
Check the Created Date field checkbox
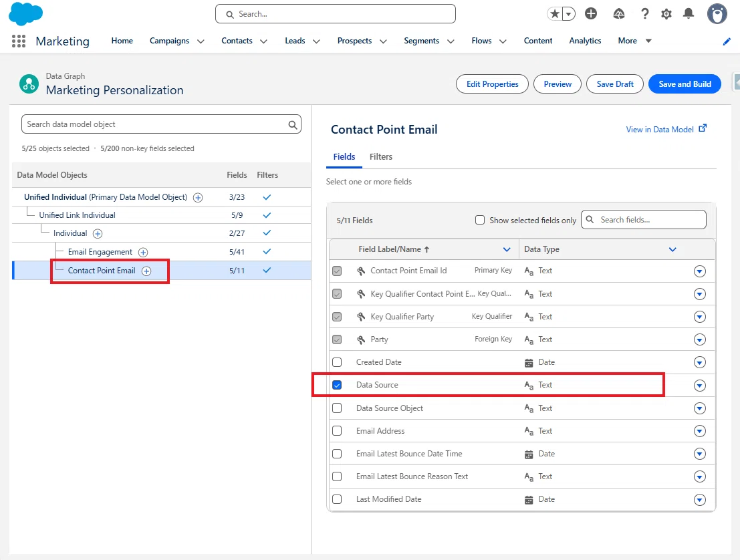point(337,362)
